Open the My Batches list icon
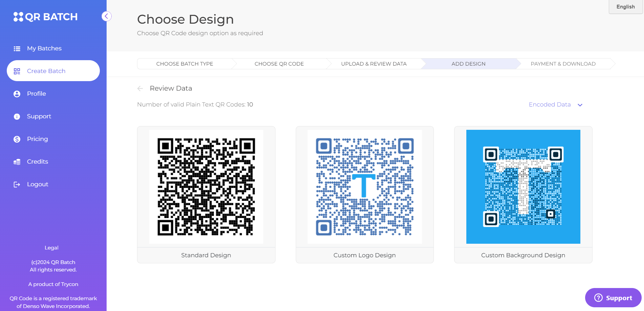 pos(17,48)
